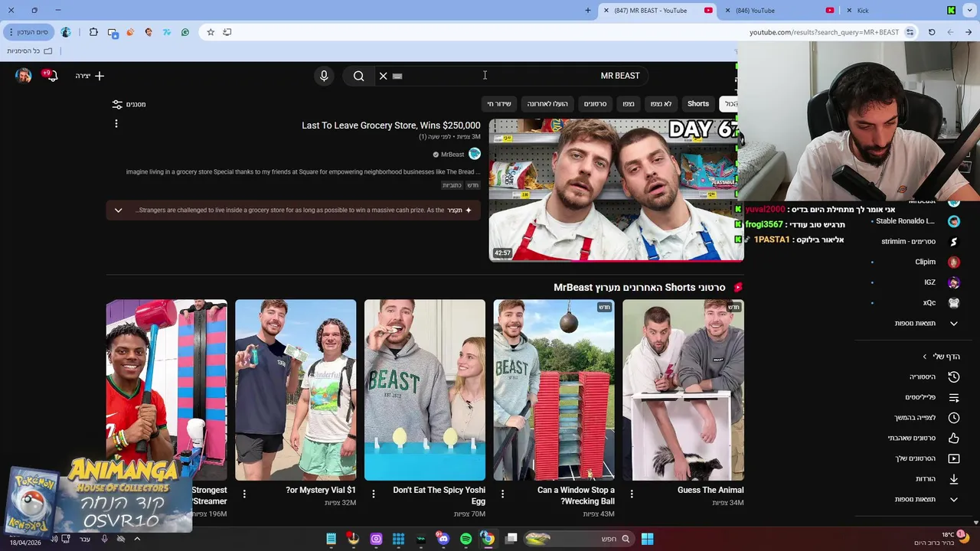Open the Don't Eat The Spicy Yoshi Egg short
This screenshot has width=980, height=551.
(425, 390)
